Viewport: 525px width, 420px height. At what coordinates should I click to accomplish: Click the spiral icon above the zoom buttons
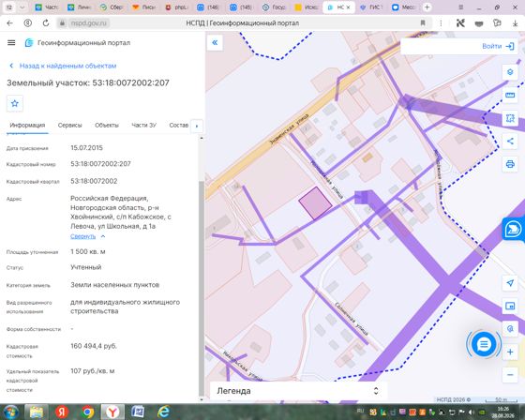[x=510, y=328]
